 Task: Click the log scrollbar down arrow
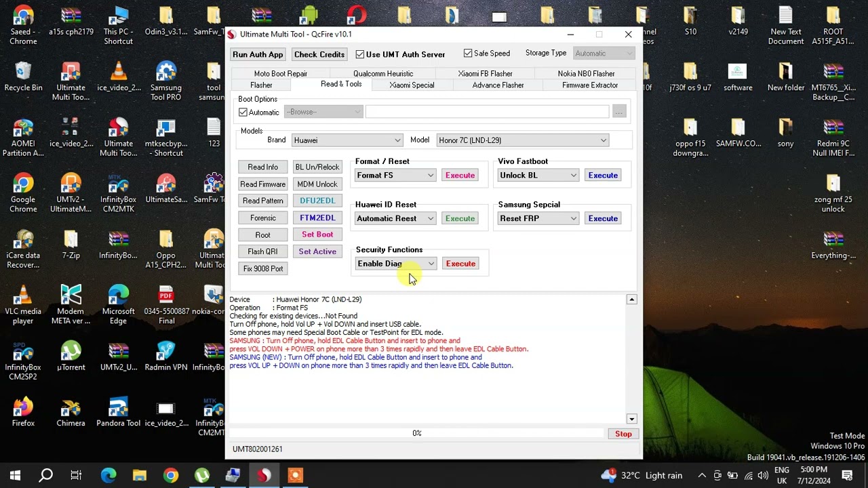pos(631,419)
